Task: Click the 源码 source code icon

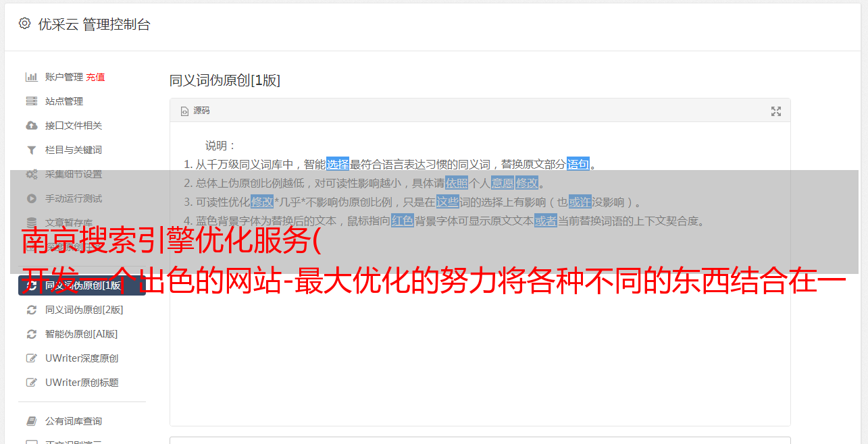Action: [184, 111]
